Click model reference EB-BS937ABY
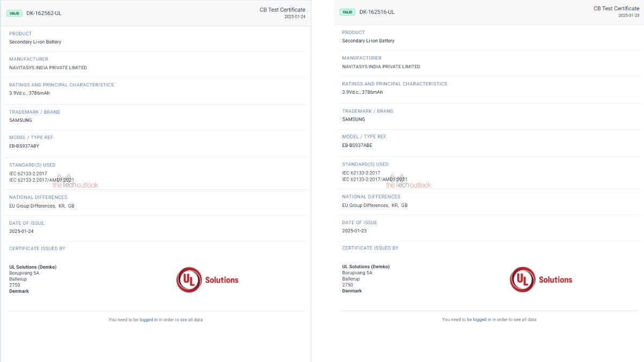 pos(24,146)
